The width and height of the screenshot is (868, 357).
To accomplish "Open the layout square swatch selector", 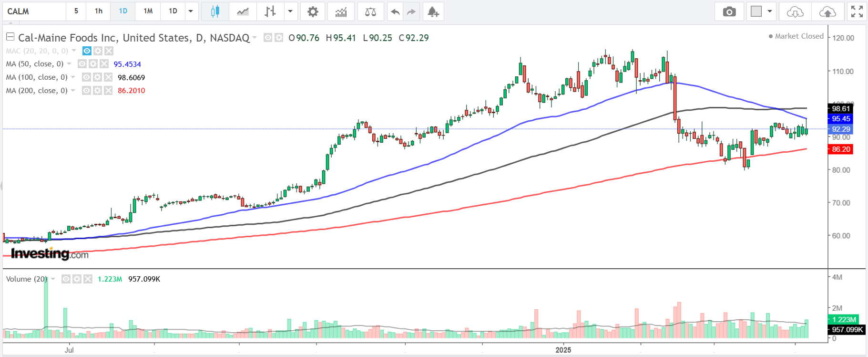I will click(756, 11).
